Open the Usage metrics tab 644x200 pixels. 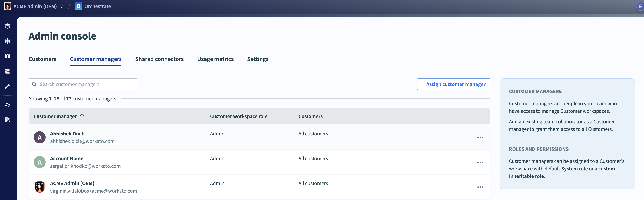click(x=215, y=59)
